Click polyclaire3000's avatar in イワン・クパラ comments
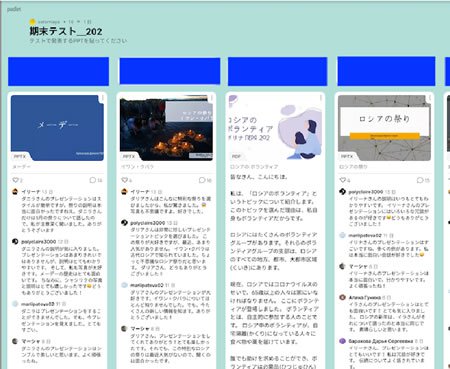This screenshot has width=450, height=369. pyautogui.click(x=124, y=222)
